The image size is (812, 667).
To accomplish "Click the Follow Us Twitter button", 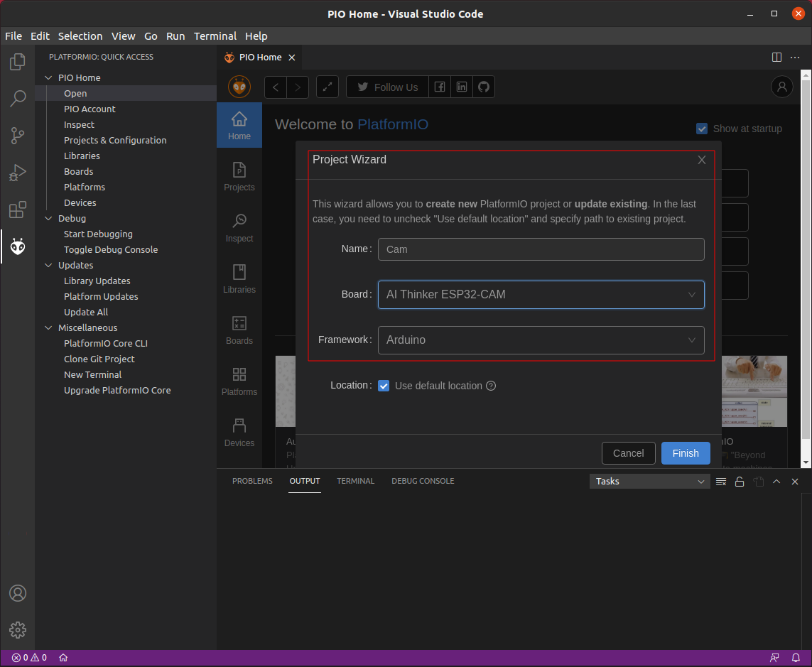I will pyautogui.click(x=387, y=87).
